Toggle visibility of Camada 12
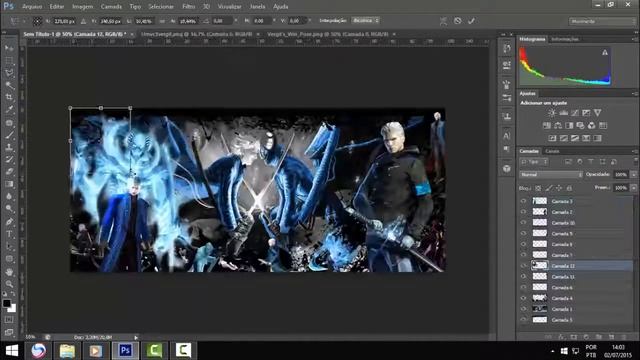640x360 pixels. coord(523,266)
